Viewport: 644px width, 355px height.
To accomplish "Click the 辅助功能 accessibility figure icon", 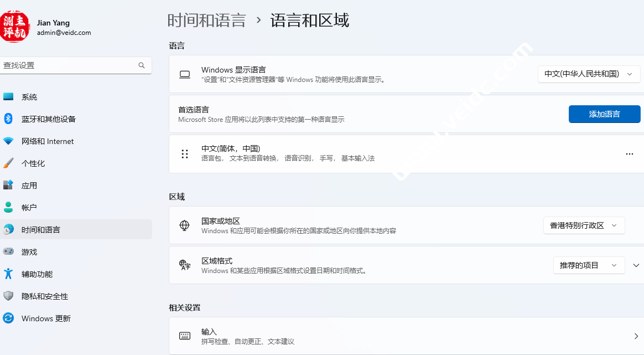I will 8,274.
